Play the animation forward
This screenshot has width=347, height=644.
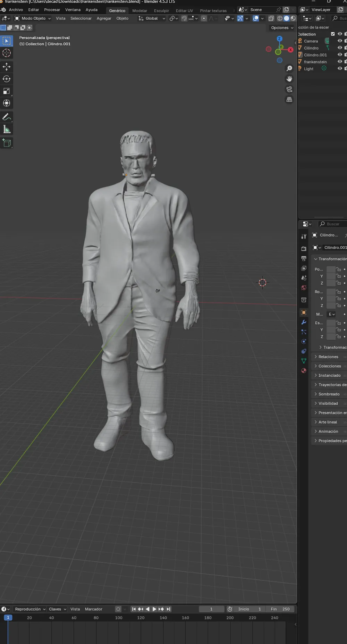(x=154, y=609)
